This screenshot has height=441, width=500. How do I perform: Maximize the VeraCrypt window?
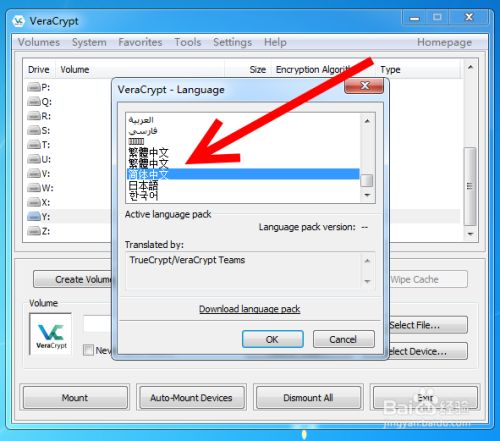click(437, 17)
